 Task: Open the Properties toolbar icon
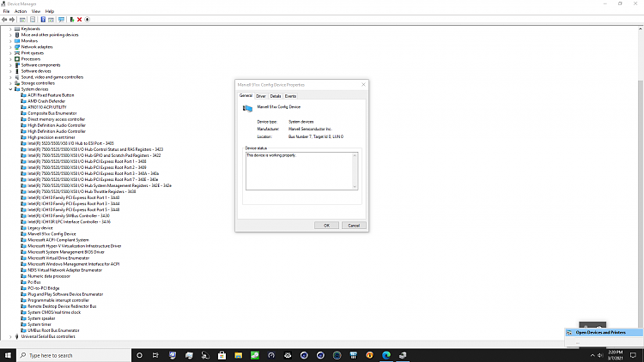coord(33,19)
